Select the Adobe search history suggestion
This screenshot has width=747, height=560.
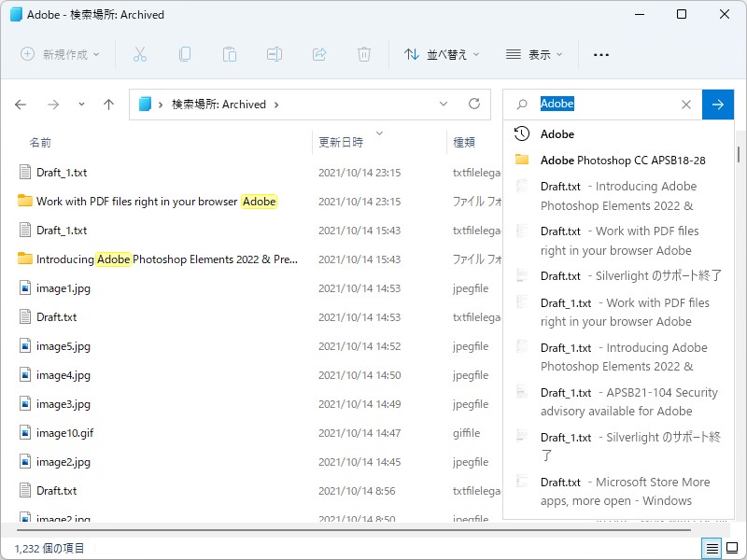(618, 134)
